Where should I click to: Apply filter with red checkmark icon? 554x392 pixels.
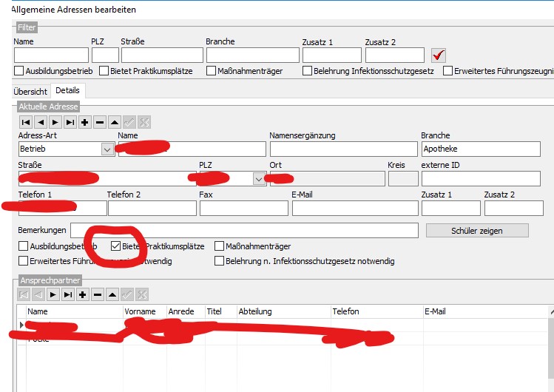click(439, 55)
